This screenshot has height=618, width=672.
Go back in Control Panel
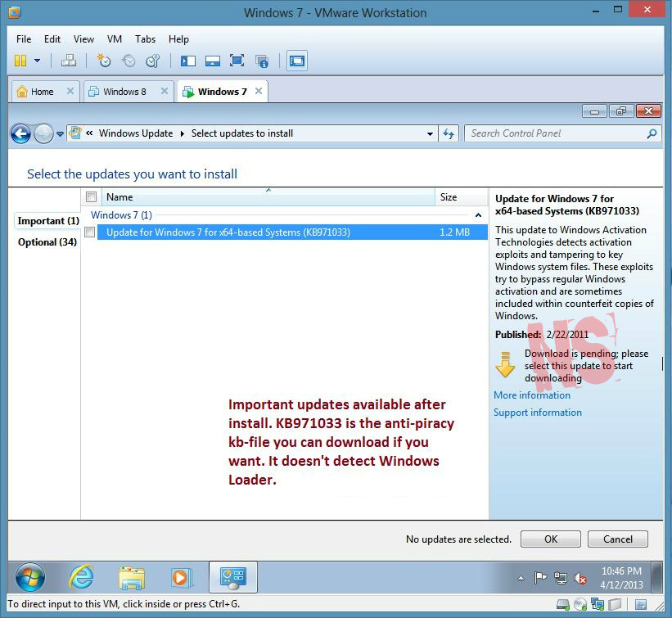point(20,133)
